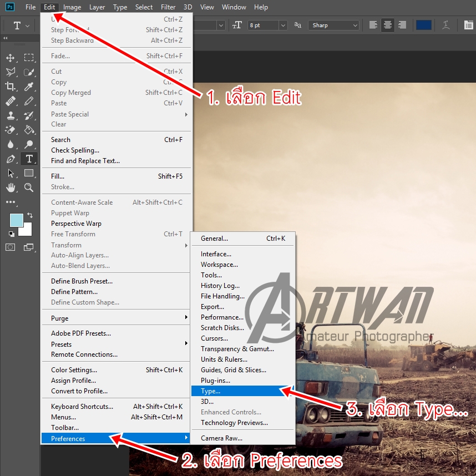Select the Zoom tool

[x=29, y=188]
